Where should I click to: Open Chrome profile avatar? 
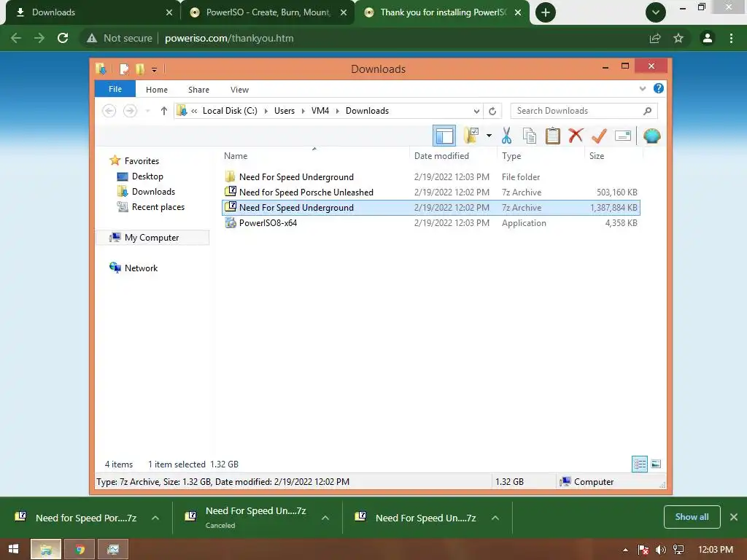click(x=708, y=38)
